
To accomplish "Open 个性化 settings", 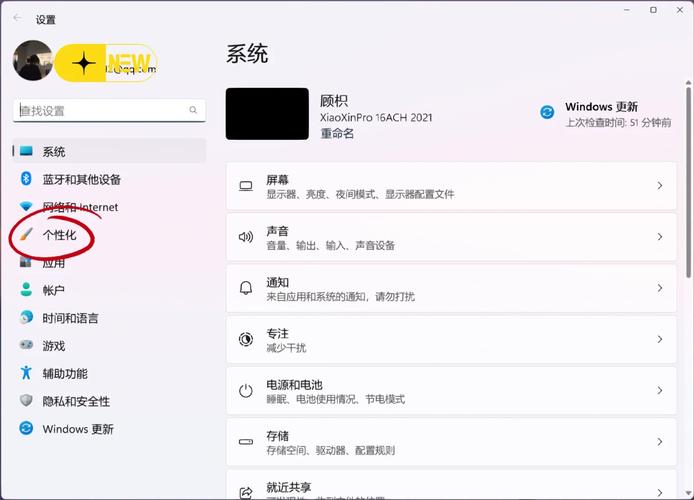I will click(x=109, y=235).
